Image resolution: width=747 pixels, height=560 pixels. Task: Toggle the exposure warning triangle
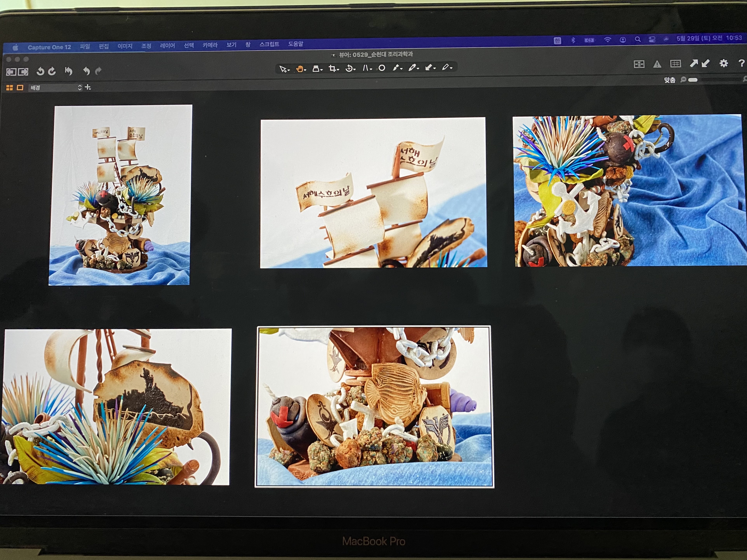657,64
